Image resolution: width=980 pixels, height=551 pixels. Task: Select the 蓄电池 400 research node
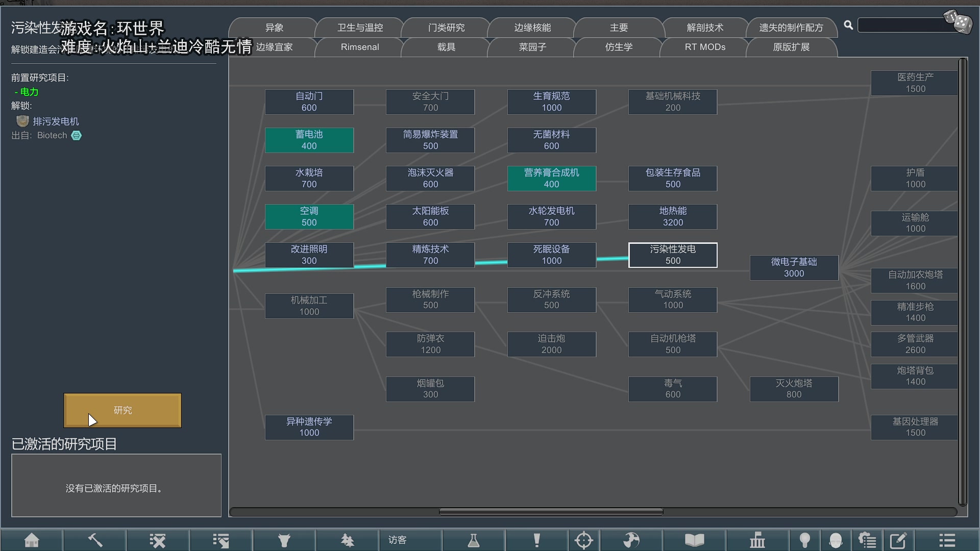point(309,140)
